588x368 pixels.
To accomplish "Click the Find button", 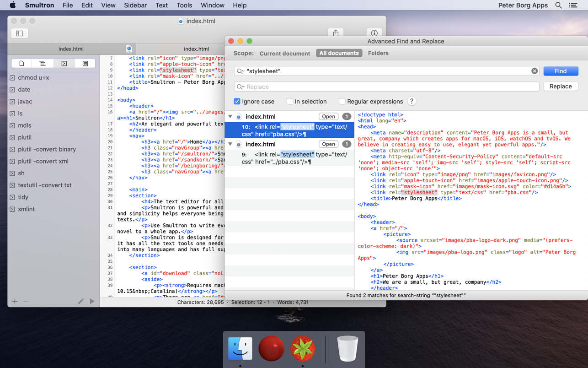I will (x=561, y=71).
